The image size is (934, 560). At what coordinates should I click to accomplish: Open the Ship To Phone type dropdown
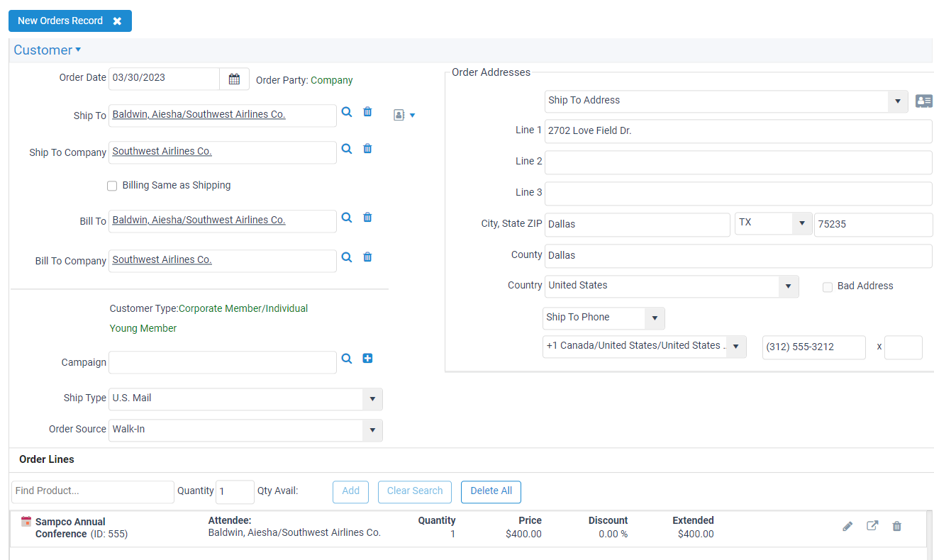[655, 318]
